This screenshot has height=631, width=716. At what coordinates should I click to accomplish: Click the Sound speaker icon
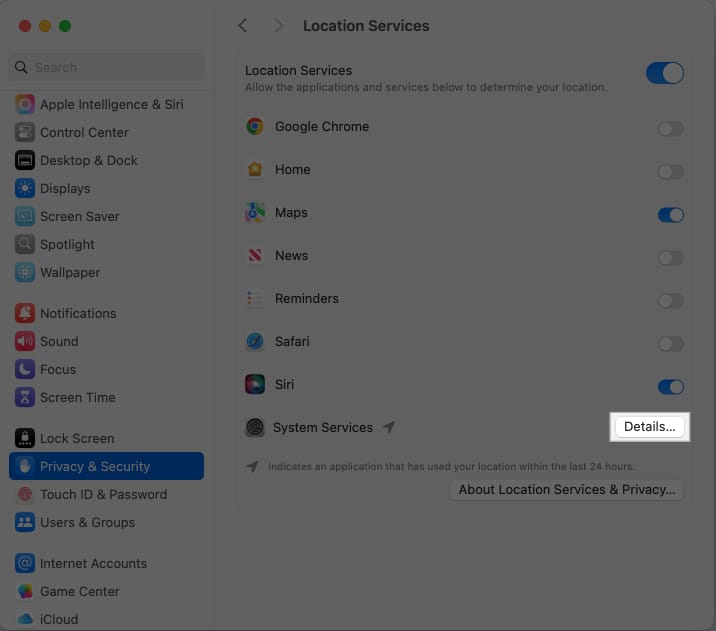pos(25,341)
